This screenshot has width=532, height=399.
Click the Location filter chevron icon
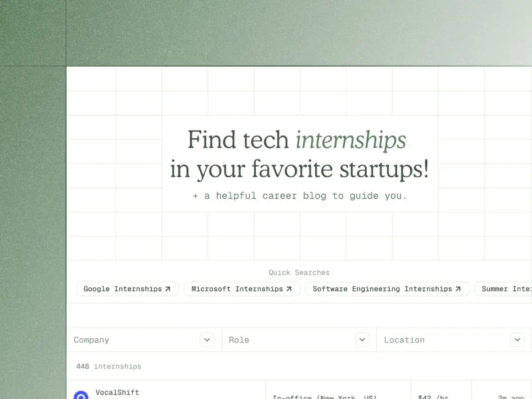517,340
